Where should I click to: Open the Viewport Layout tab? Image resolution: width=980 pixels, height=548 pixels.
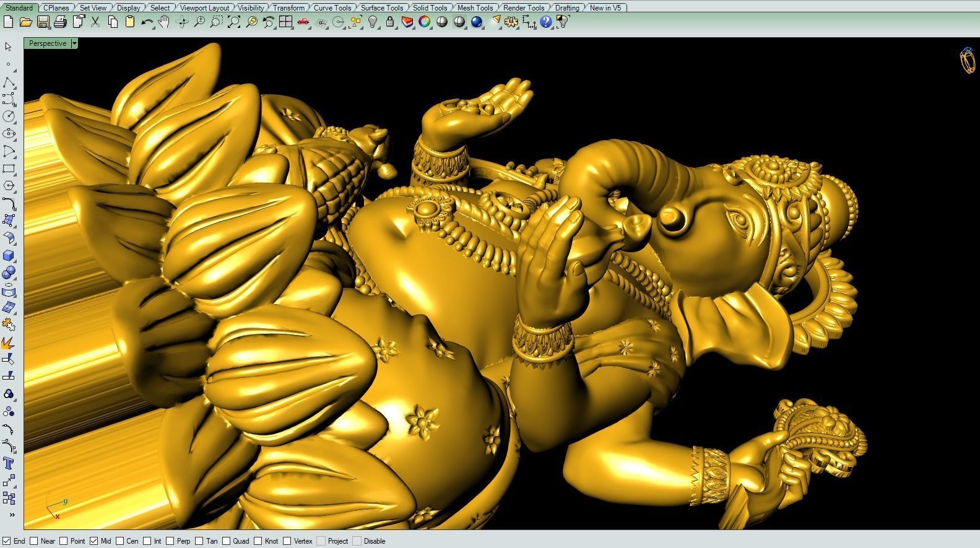click(x=204, y=7)
